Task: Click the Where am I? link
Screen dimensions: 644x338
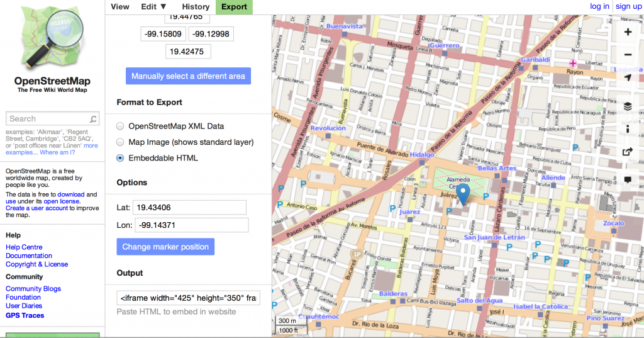Action: [x=57, y=152]
